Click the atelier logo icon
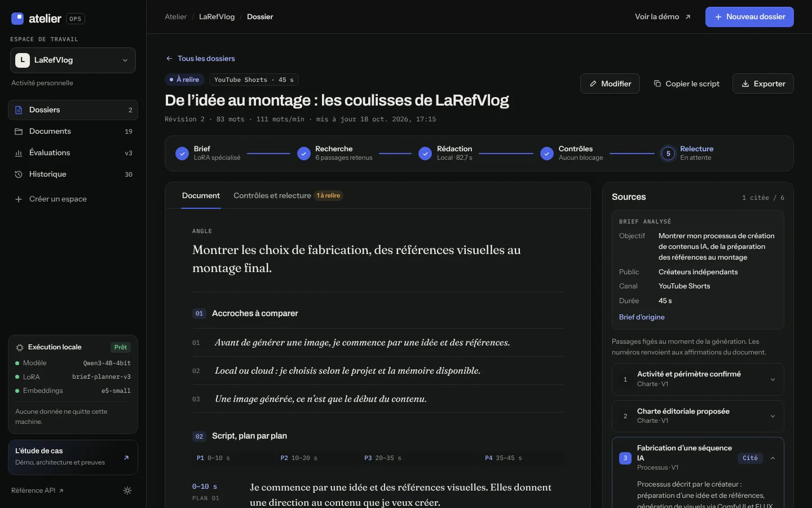 tap(17, 19)
